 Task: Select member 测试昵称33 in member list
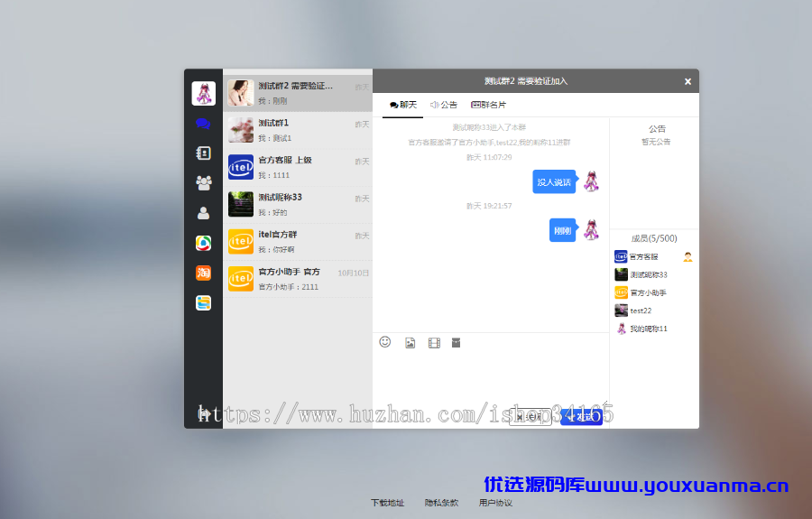coord(654,274)
